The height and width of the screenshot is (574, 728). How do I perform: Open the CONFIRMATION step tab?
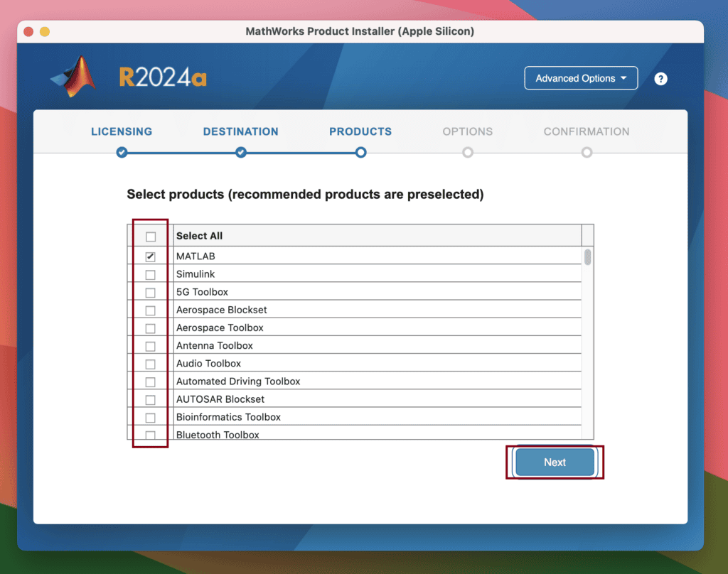587,132
